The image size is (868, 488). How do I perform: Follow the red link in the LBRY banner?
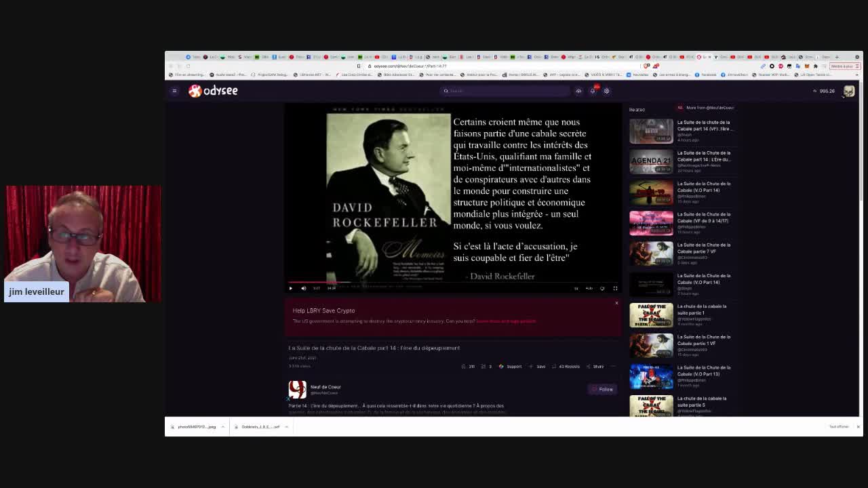(x=506, y=321)
